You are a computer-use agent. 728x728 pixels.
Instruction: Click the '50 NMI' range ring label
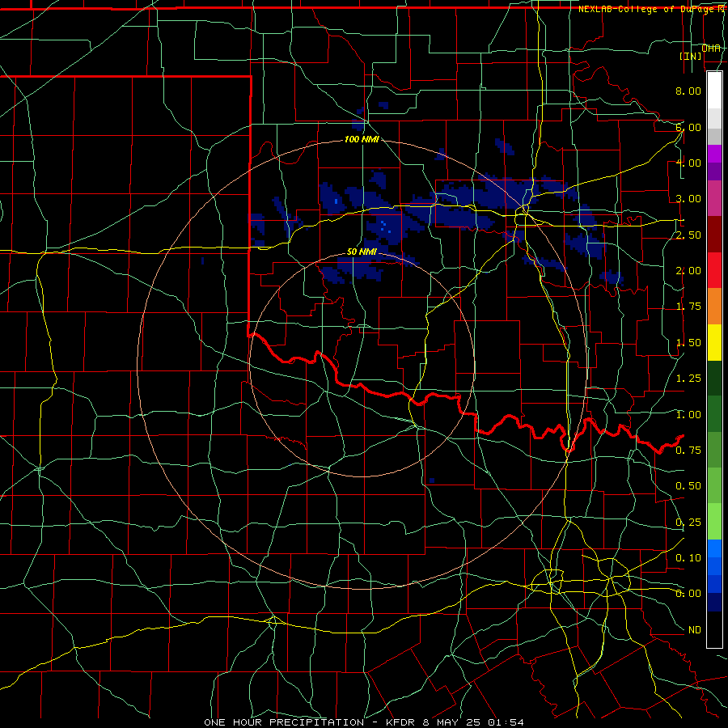[362, 252]
